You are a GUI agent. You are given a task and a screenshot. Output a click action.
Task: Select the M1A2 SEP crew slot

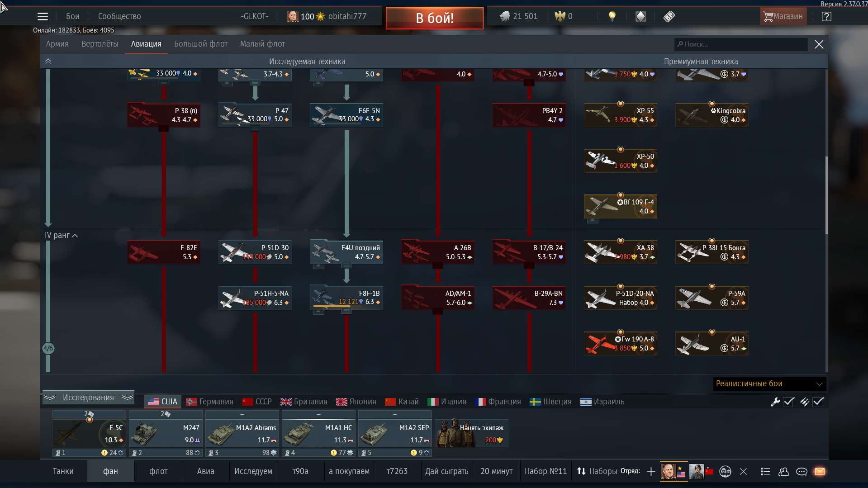click(395, 434)
